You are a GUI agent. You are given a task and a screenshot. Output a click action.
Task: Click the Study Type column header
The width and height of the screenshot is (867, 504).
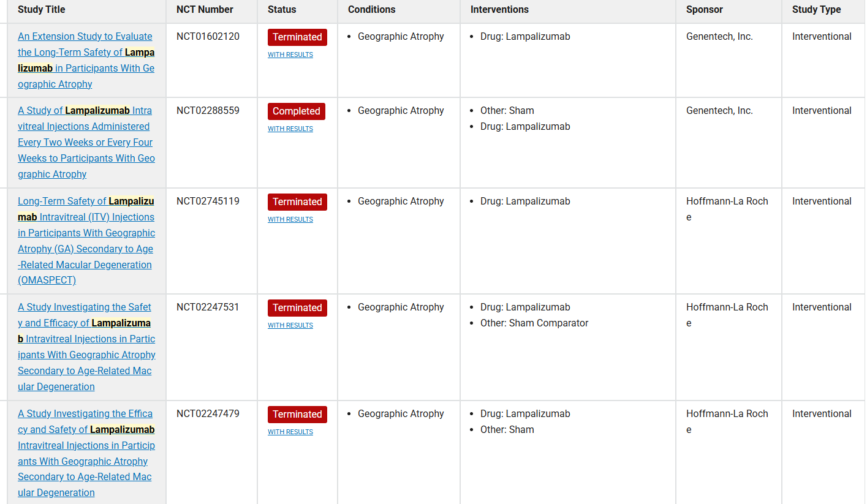point(816,10)
